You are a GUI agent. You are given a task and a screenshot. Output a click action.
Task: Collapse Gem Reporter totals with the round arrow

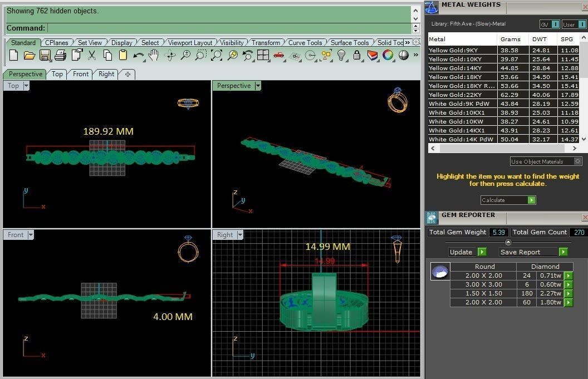[x=508, y=242]
